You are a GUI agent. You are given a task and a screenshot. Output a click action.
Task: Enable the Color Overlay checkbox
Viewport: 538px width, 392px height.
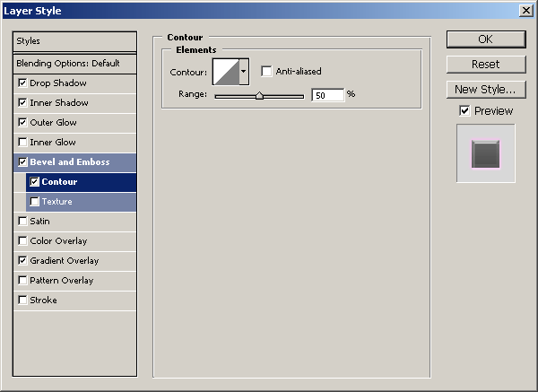pos(22,241)
